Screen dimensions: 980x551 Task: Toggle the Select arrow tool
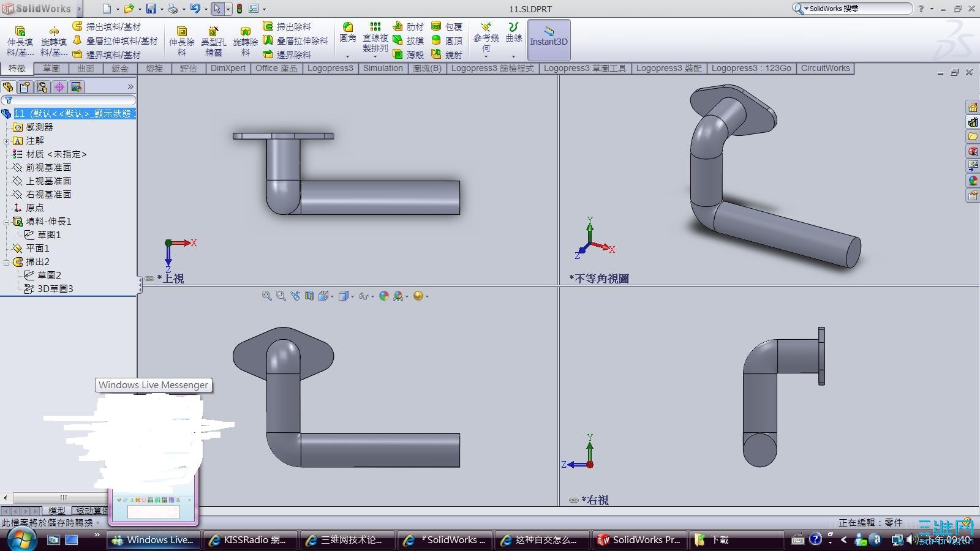[x=217, y=9]
